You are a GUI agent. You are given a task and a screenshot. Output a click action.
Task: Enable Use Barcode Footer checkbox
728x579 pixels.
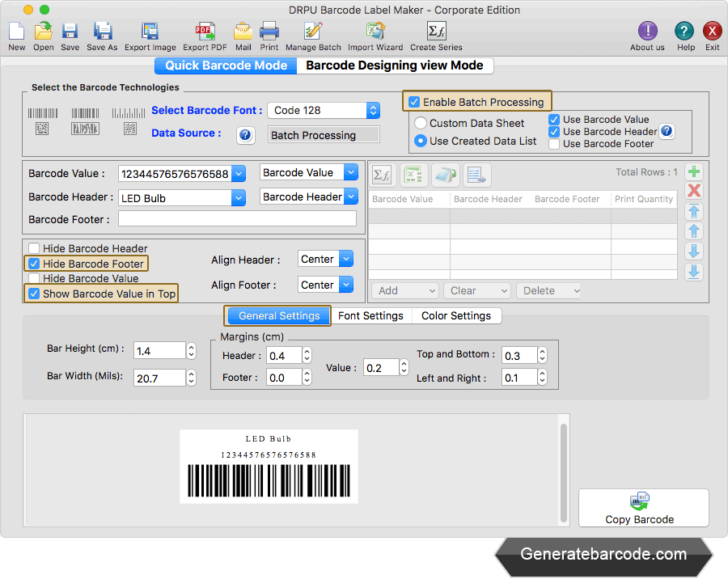(x=554, y=144)
